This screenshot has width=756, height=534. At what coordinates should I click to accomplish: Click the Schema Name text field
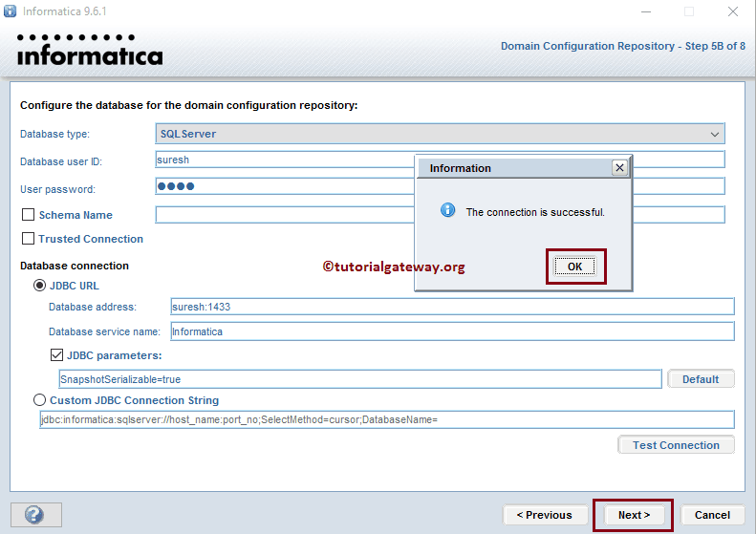point(285,215)
